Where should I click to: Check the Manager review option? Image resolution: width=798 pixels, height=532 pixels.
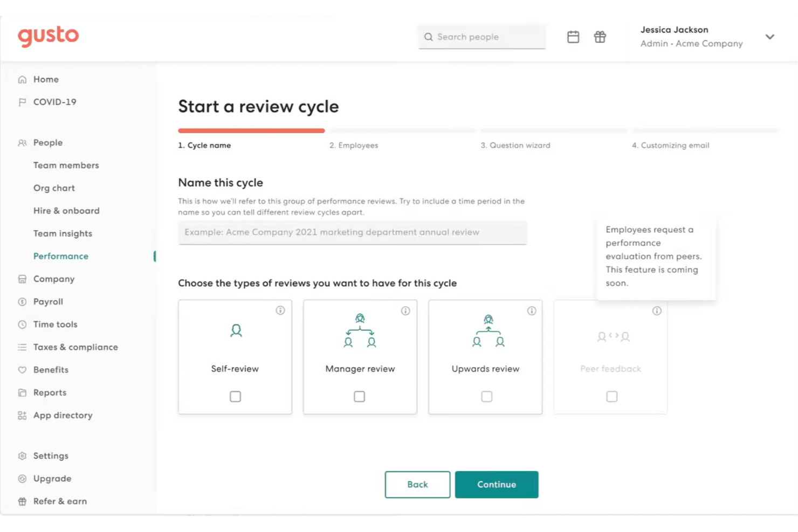360,396
